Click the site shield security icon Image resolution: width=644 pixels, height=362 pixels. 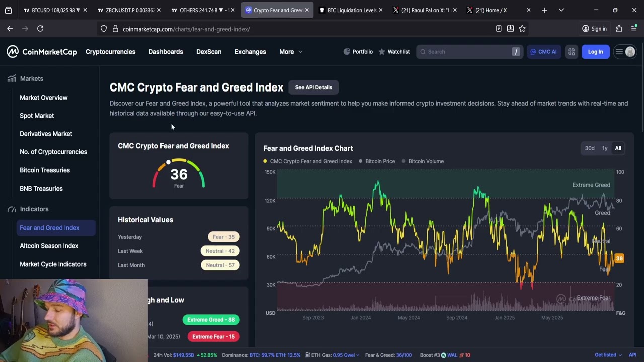coord(104,29)
